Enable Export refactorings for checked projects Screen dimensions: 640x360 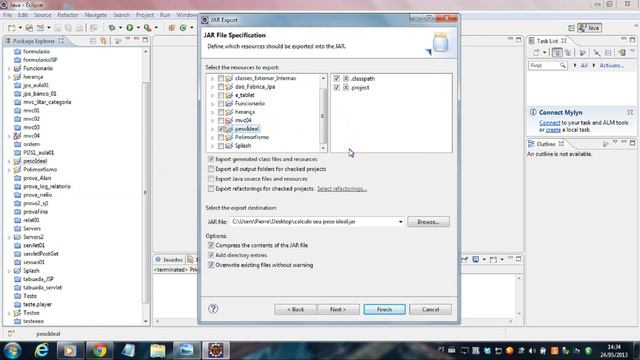click(x=211, y=189)
